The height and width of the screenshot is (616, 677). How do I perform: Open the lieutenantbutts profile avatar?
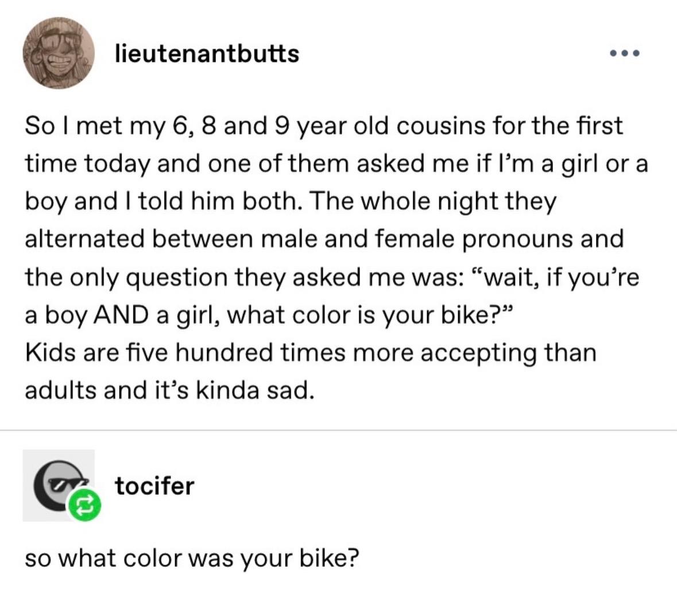tap(58, 53)
